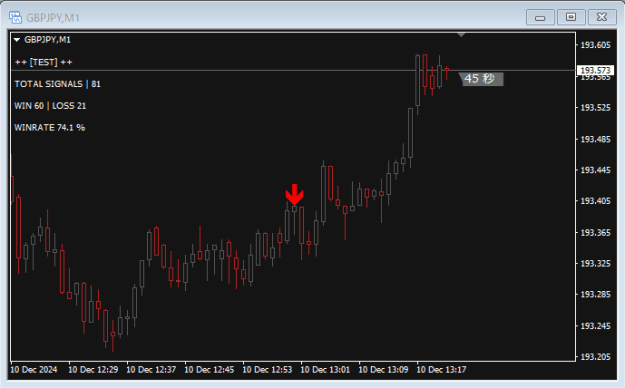Close the GBPJPY,M1 chart window
625x388 pixels.
(602, 17)
